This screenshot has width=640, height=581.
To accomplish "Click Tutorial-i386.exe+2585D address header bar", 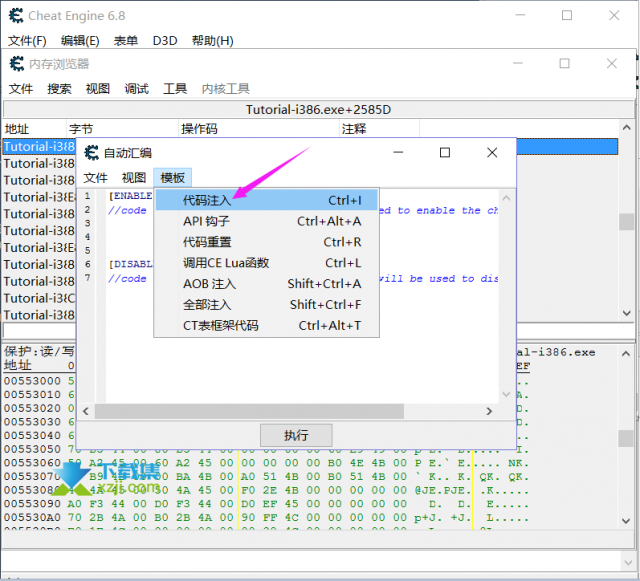I will tap(318, 109).
